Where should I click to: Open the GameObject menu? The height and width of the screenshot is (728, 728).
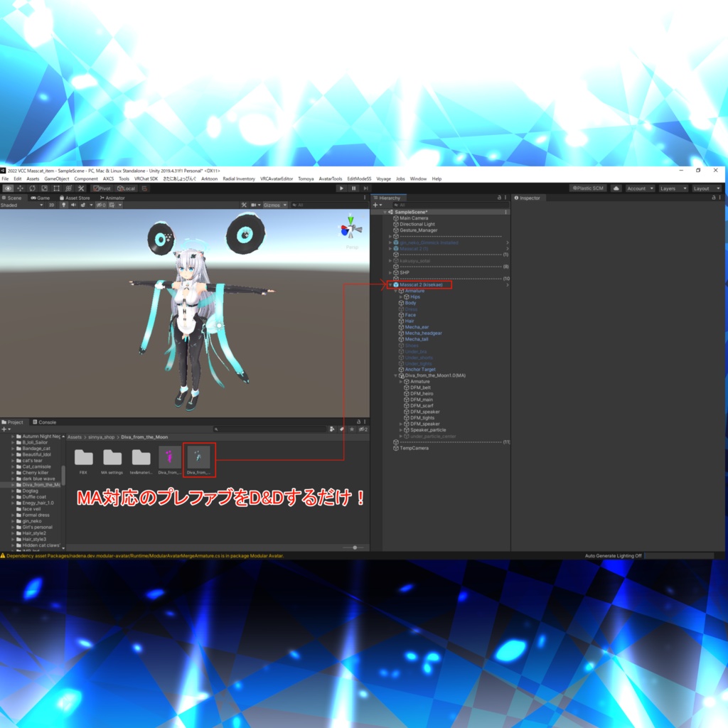(x=57, y=178)
